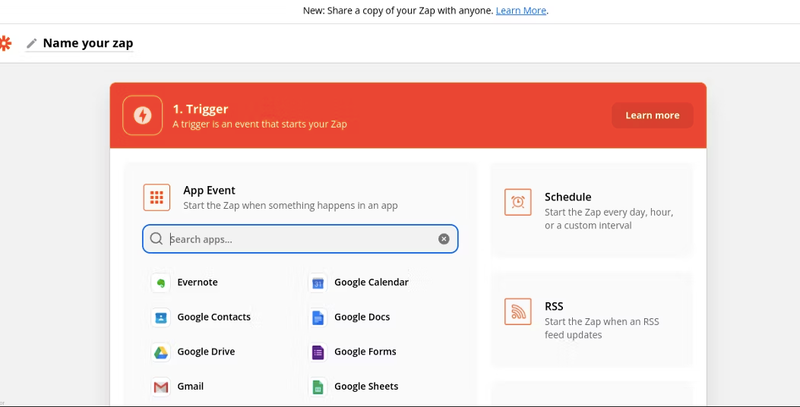Choose Google Forms label text
Viewport: 800px width, 407px height.
(365, 351)
